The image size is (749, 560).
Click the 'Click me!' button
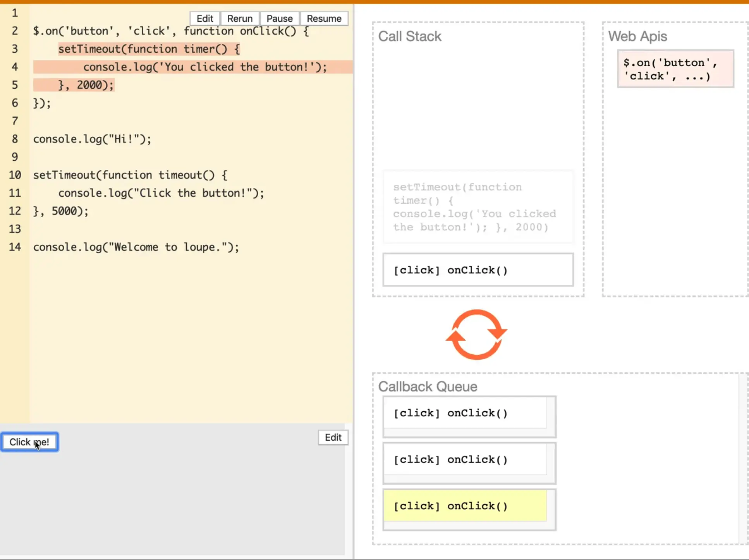(x=29, y=442)
